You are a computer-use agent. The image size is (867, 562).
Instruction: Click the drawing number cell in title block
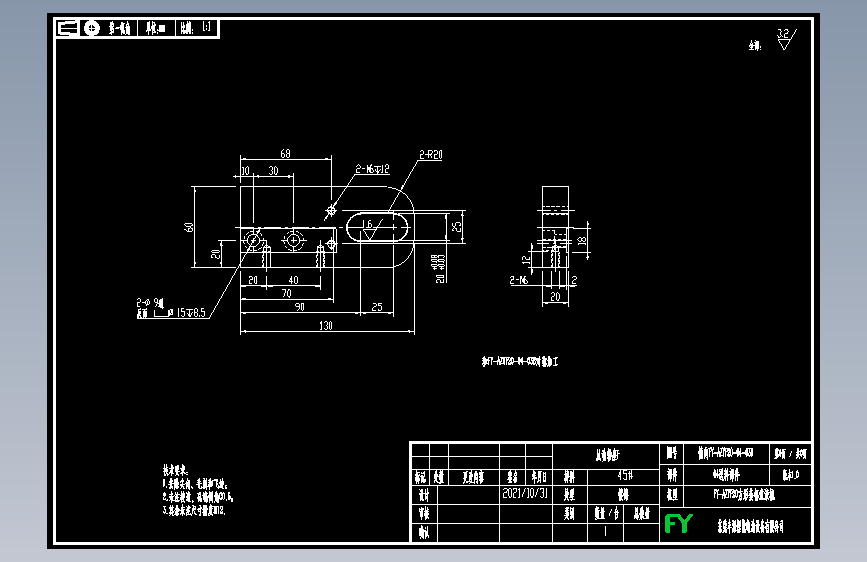coord(725,454)
